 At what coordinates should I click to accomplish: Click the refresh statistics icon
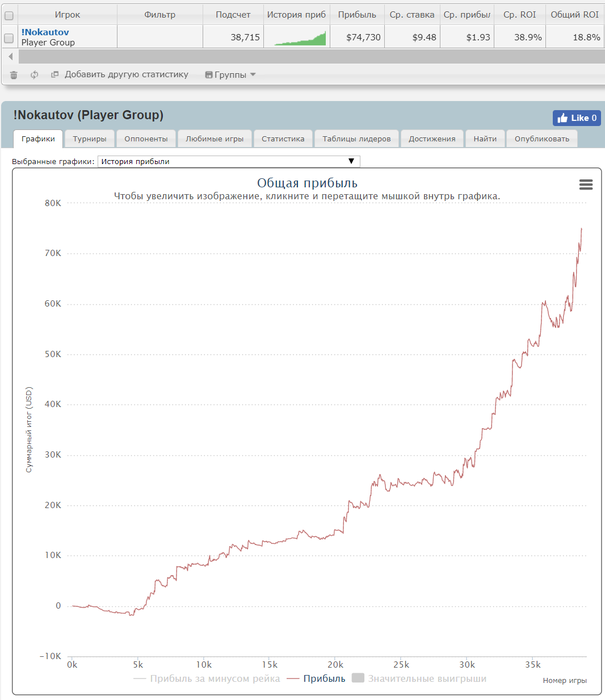[x=34, y=75]
